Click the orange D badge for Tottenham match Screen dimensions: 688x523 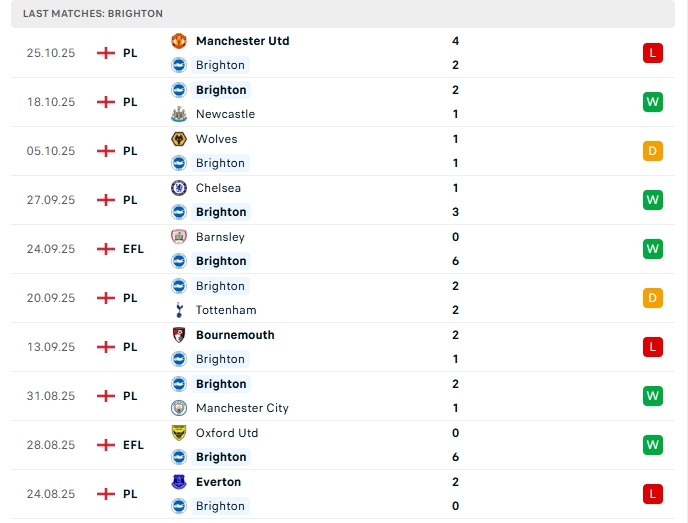point(653,298)
